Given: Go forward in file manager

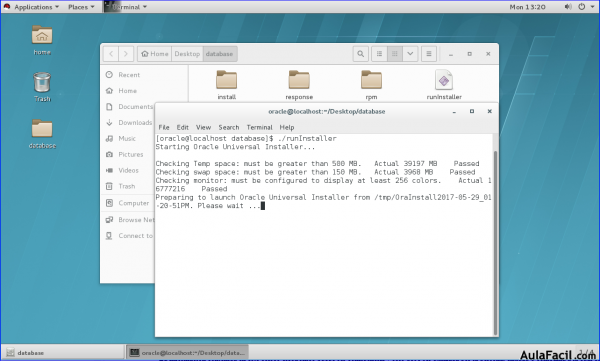Looking at the screenshot, I should pyautogui.click(x=126, y=54).
